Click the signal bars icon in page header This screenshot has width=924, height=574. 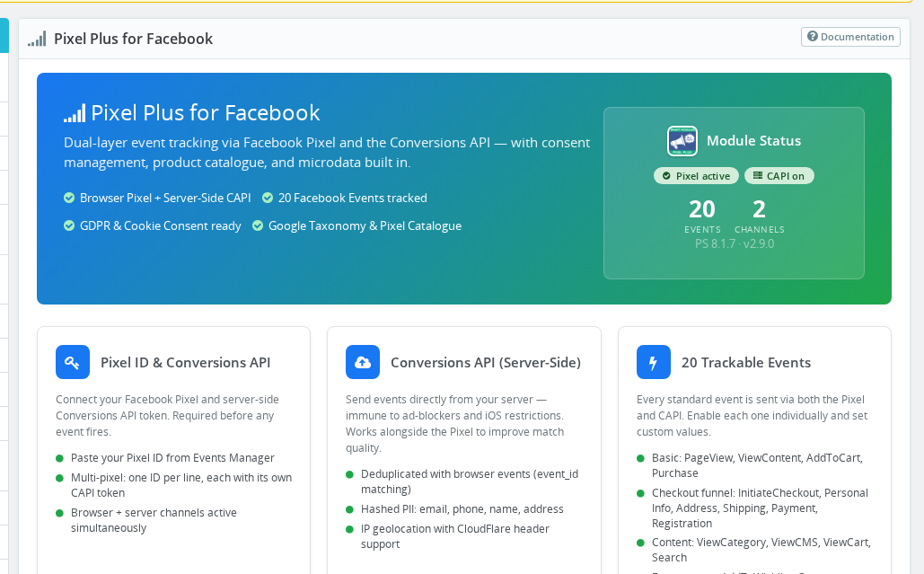(x=37, y=39)
